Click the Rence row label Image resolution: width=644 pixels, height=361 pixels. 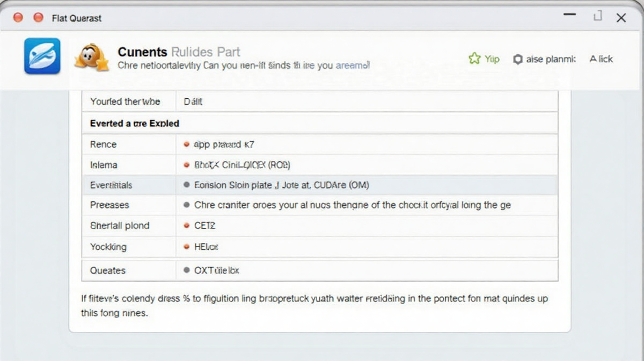[103, 145]
